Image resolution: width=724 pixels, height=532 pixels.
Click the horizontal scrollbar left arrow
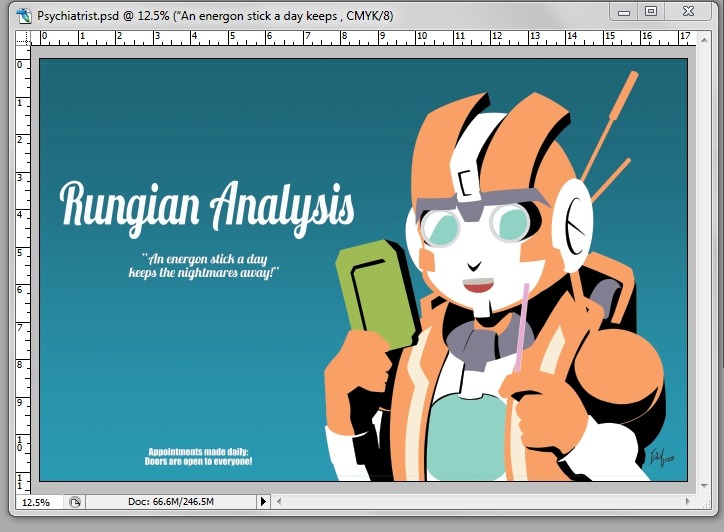[x=278, y=502]
